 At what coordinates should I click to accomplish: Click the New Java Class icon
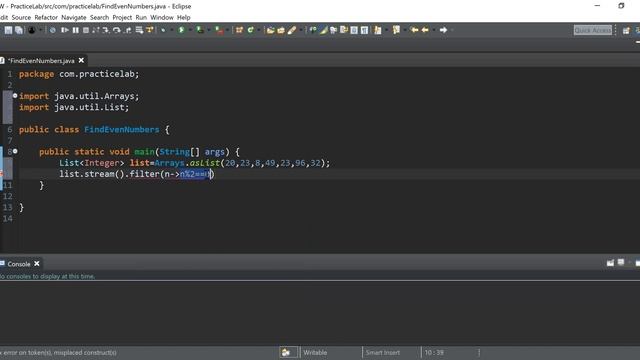click(251, 30)
